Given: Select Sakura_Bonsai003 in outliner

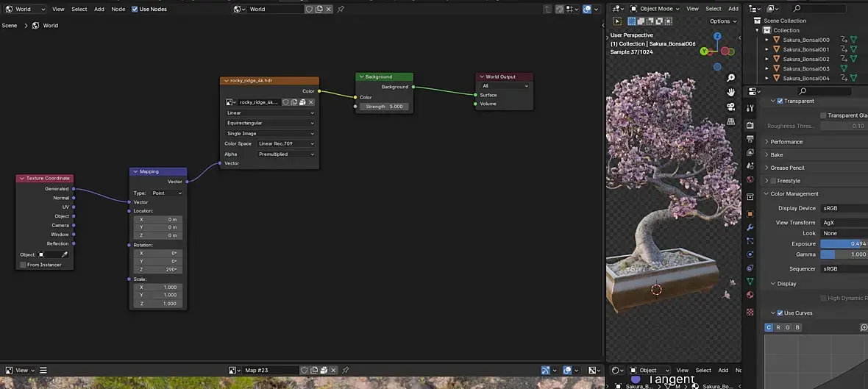Looking at the screenshot, I should point(805,68).
